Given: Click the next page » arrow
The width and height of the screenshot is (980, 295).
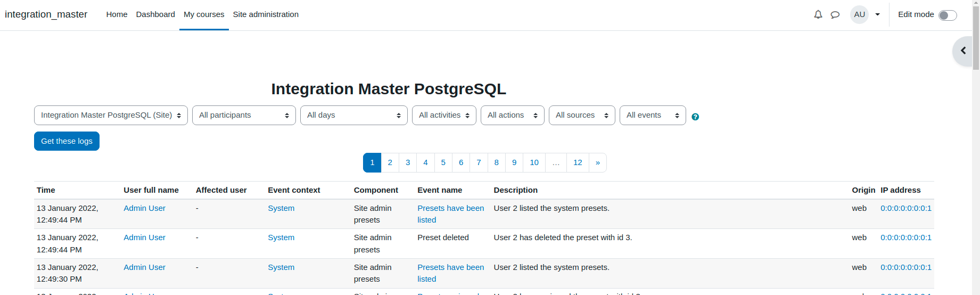Looking at the screenshot, I should pos(598,162).
